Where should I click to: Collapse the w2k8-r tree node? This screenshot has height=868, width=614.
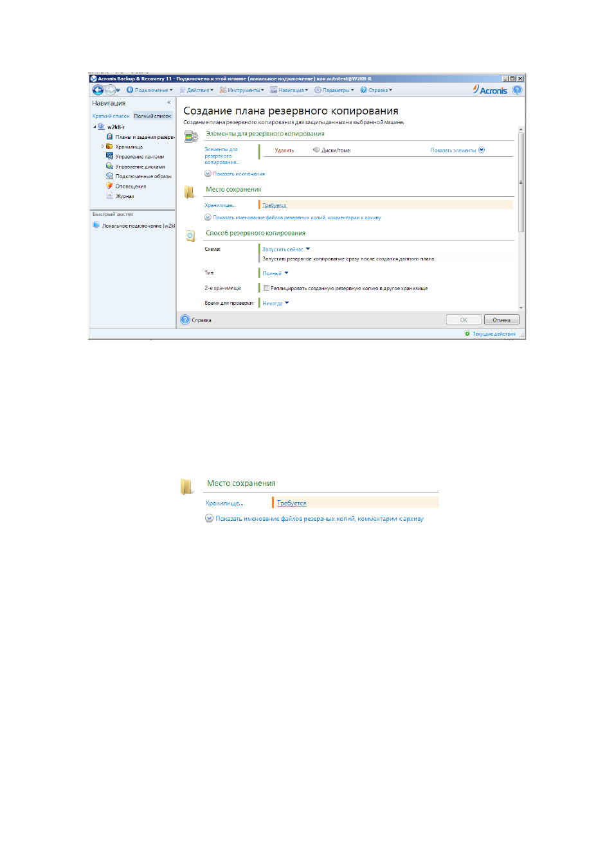(95, 127)
